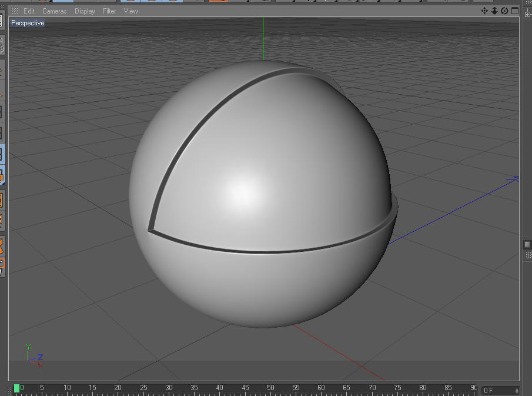Click the current frame stepper arrows

517,391
